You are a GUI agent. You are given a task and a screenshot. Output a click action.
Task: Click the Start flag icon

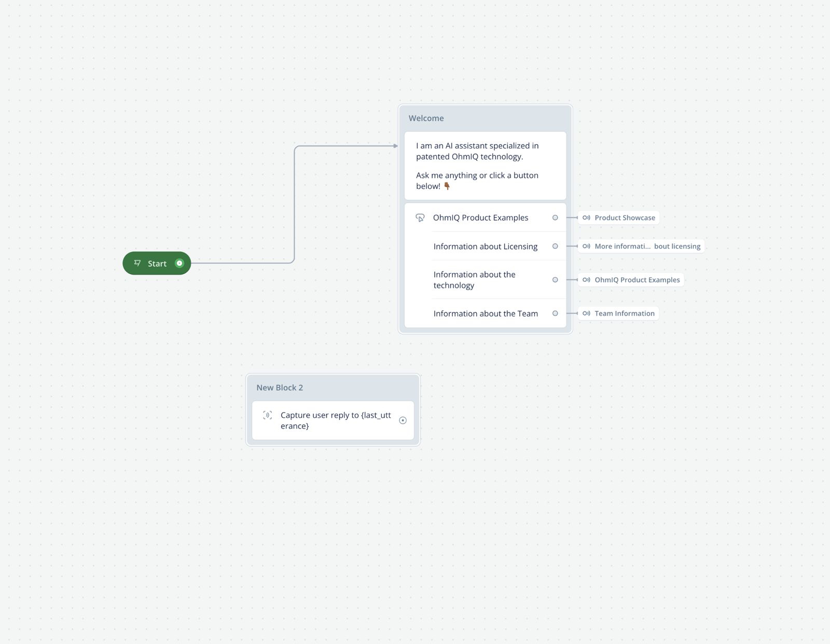pyautogui.click(x=137, y=263)
